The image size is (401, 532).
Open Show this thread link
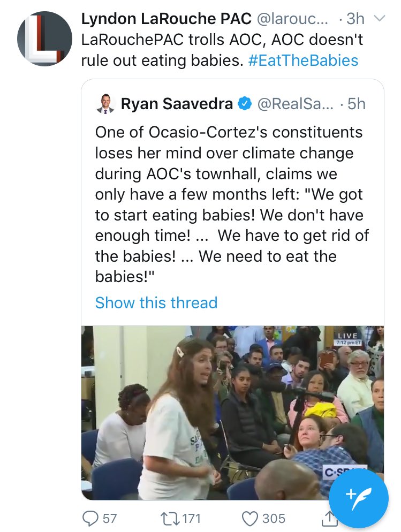(156, 302)
